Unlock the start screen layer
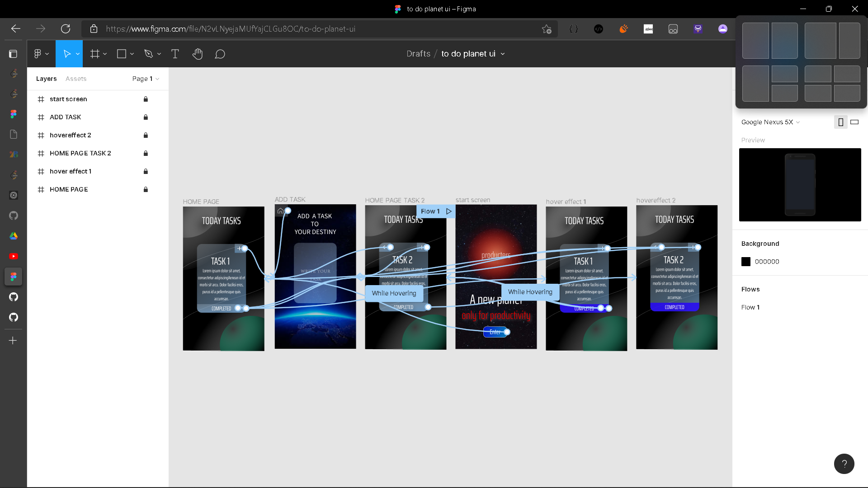 click(146, 99)
